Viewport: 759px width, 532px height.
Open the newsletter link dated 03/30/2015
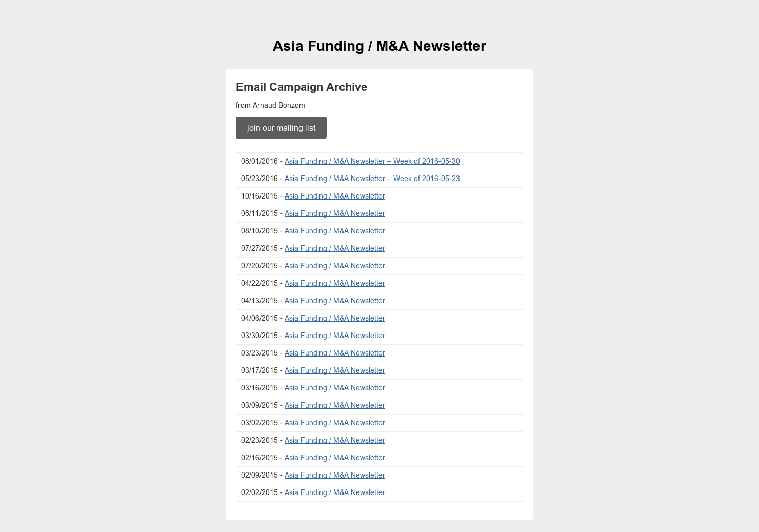click(335, 336)
